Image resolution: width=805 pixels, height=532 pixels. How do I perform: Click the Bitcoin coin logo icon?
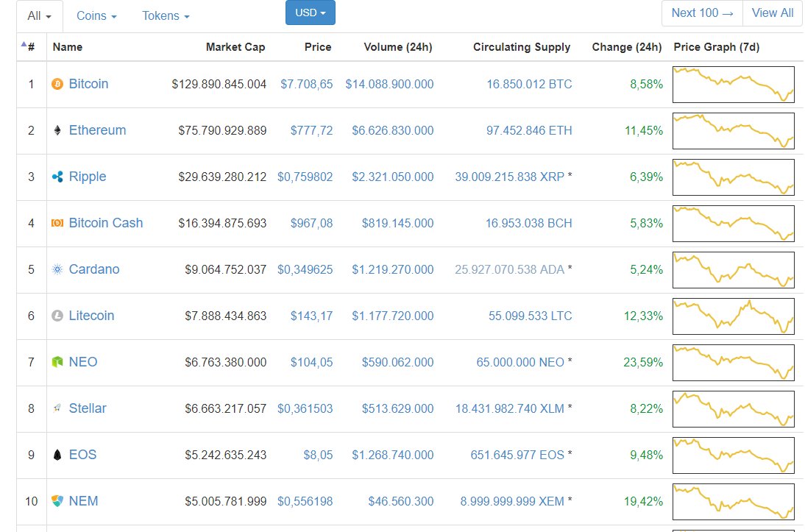click(57, 84)
